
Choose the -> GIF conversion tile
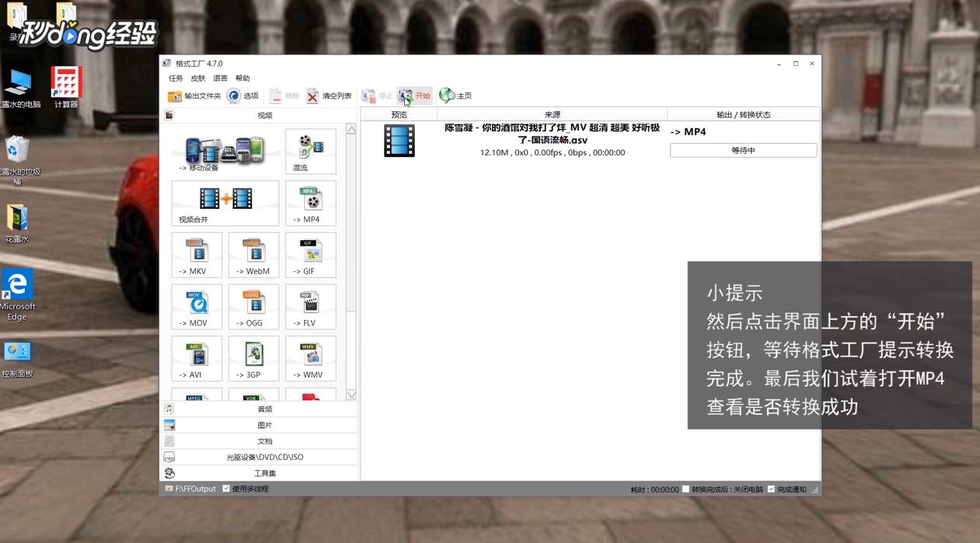click(311, 255)
